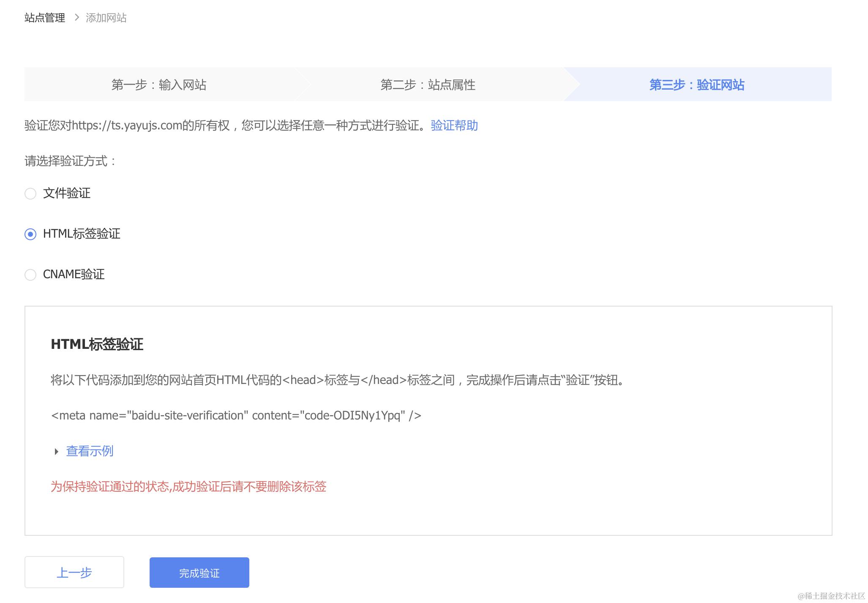The width and height of the screenshot is (868, 603).
Task: Go to 站点管理 in breadcrumb
Action: [45, 18]
